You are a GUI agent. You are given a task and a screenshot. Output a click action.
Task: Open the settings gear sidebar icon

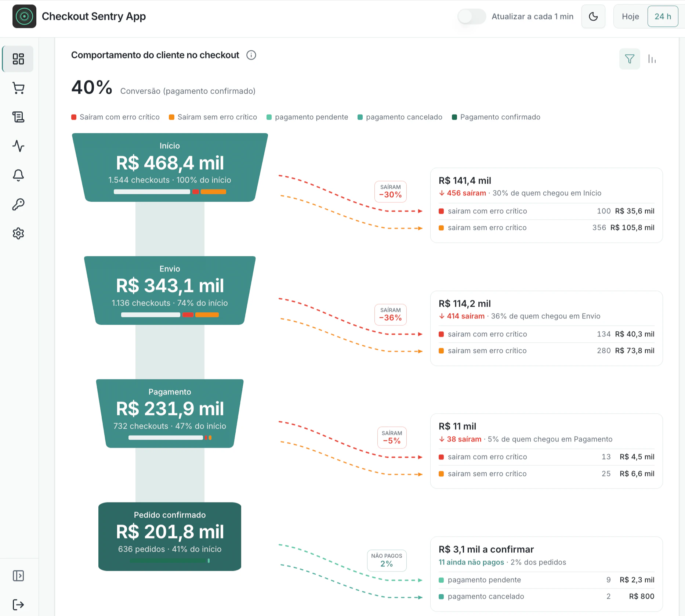(18, 233)
